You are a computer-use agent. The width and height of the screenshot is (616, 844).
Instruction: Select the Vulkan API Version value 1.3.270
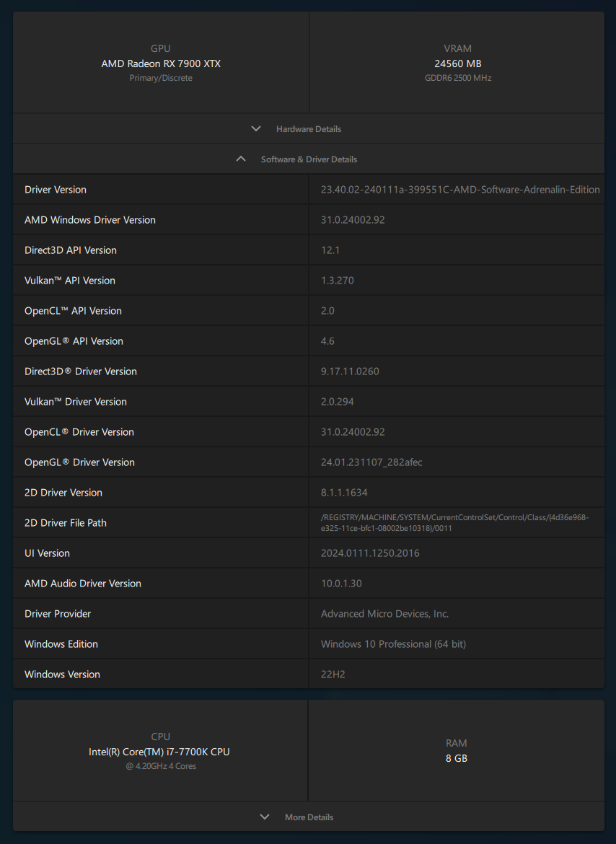[x=338, y=281]
